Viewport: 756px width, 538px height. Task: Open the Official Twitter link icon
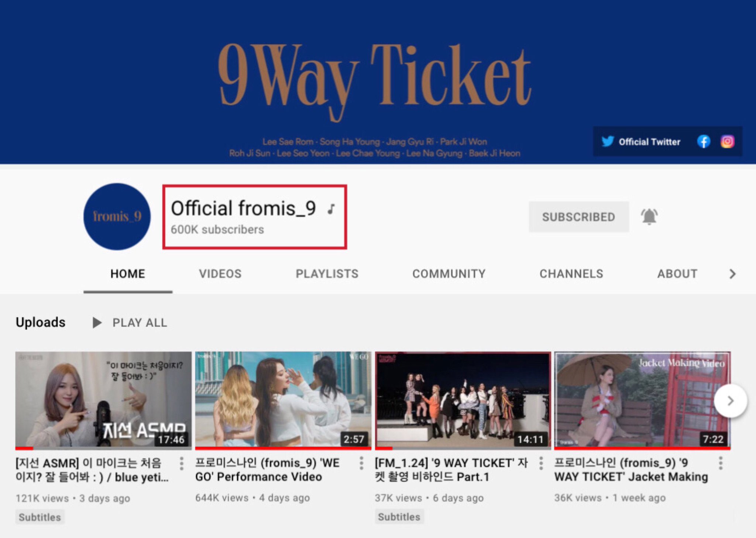[x=608, y=141]
